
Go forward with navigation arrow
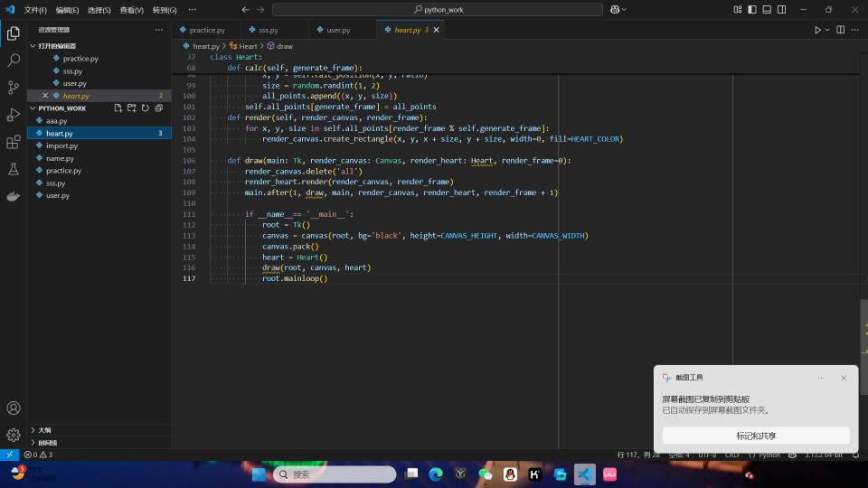pos(260,9)
